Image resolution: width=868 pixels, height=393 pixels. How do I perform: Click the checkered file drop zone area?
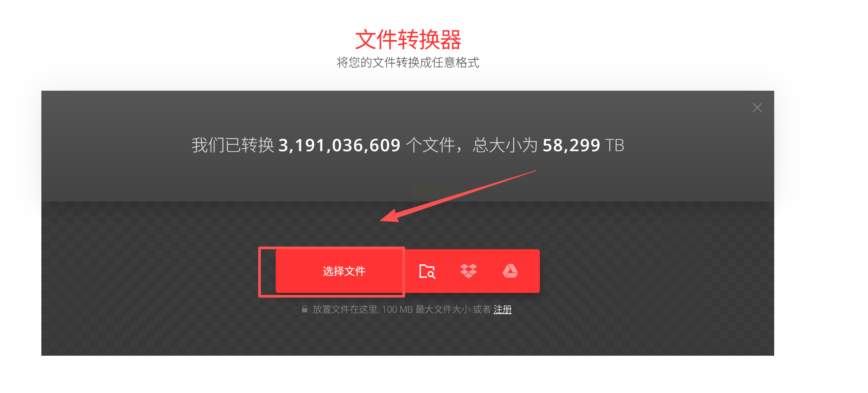(408, 278)
